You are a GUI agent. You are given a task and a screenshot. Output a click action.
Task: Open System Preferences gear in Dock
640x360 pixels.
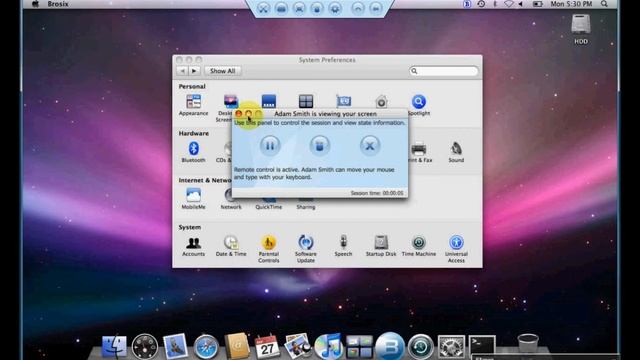(x=451, y=347)
